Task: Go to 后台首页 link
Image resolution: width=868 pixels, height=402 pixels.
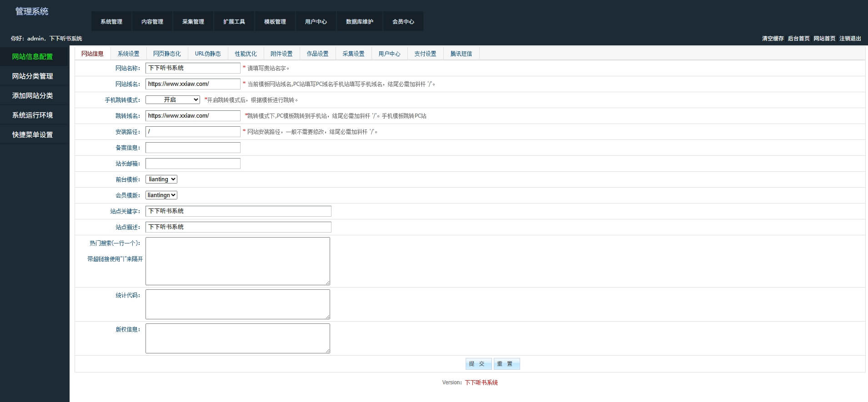Action: [798, 39]
